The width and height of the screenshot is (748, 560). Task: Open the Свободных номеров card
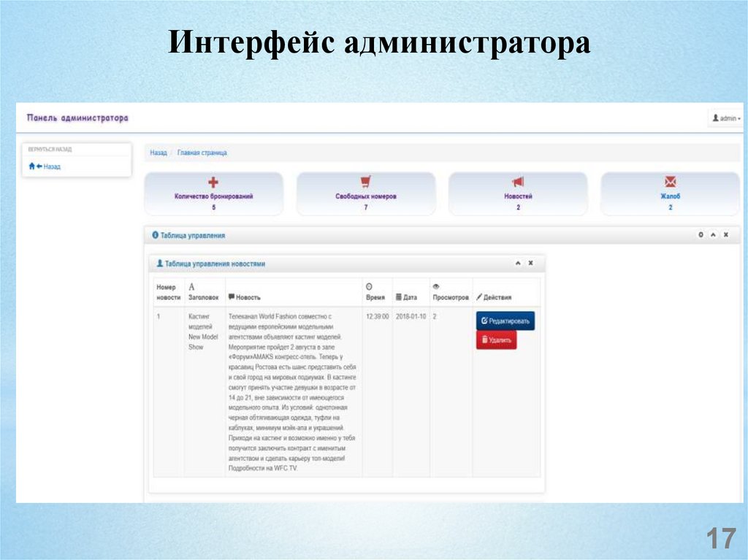pos(366,194)
